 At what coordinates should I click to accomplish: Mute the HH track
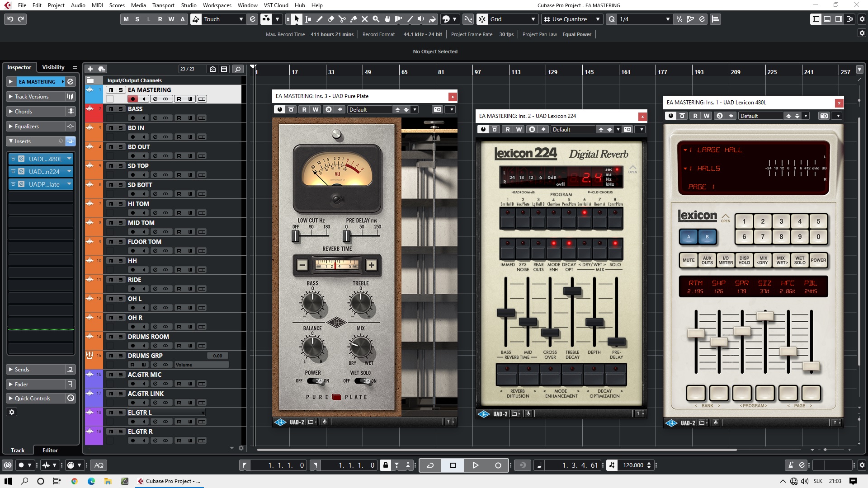pyautogui.click(x=111, y=261)
